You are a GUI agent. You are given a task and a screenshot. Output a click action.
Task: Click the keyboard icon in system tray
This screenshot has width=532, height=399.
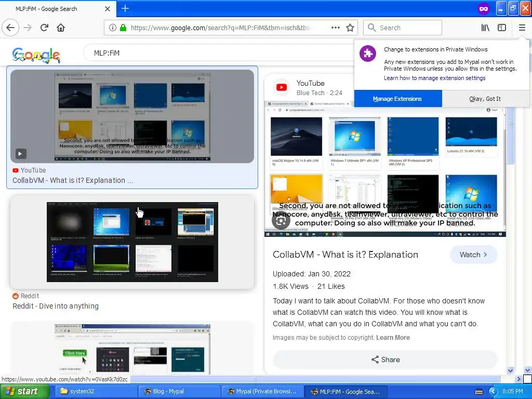478,392
